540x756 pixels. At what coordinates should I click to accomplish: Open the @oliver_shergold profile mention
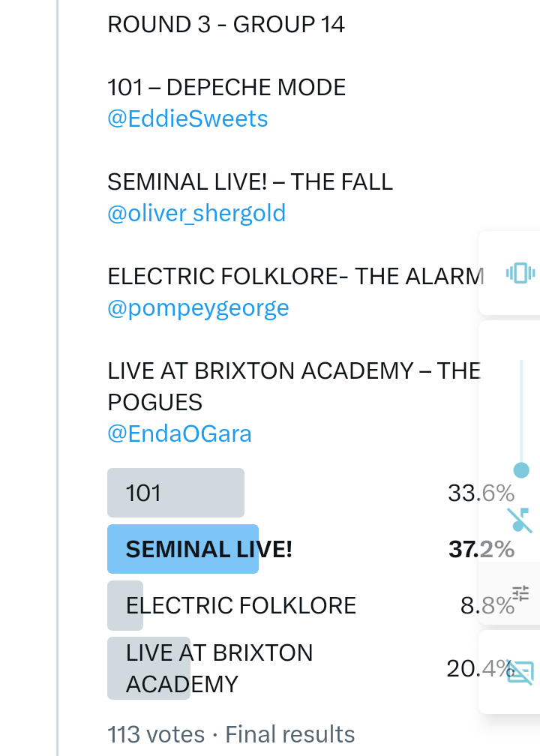click(196, 213)
